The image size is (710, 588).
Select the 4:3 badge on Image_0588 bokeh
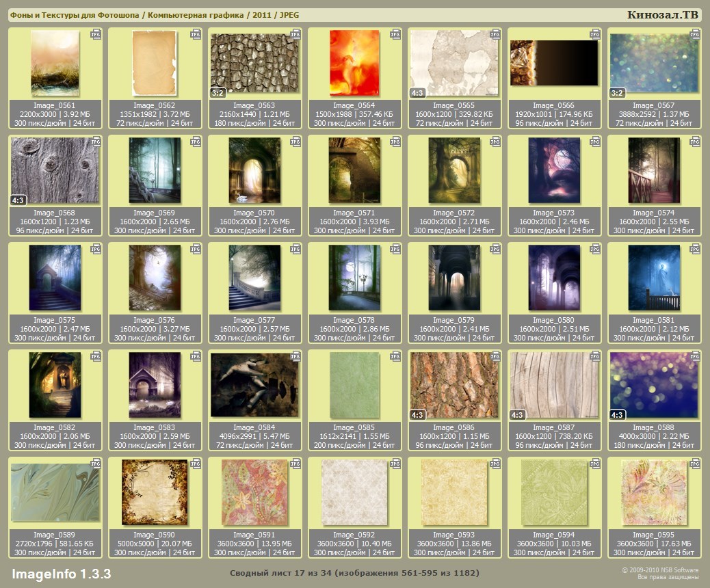click(x=617, y=415)
